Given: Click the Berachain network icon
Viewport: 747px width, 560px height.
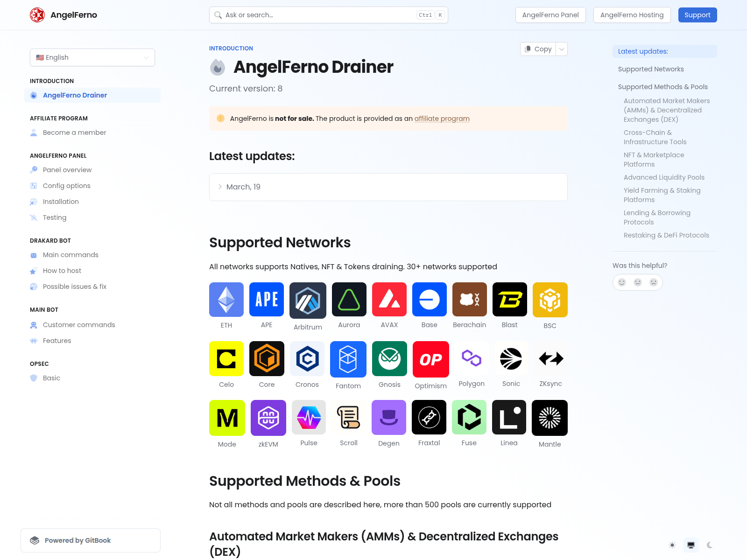Looking at the screenshot, I should [x=470, y=300].
